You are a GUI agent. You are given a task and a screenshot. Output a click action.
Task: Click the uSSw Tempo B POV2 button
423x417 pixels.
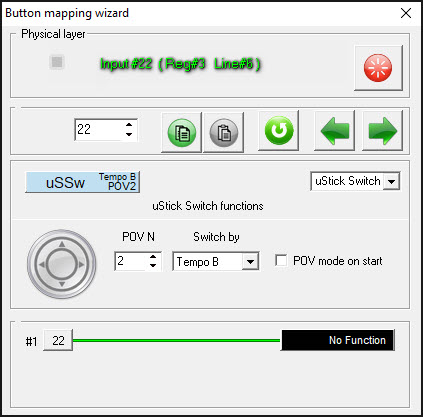(82, 182)
